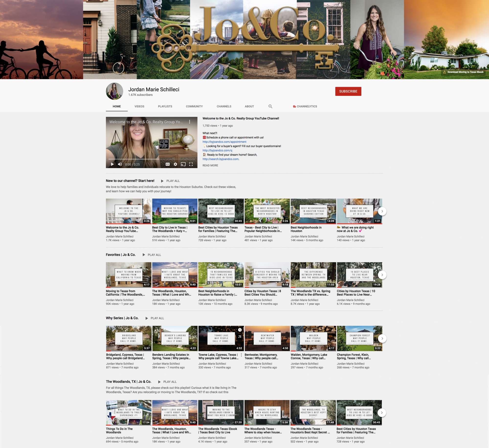Open Things To Do in The Woodlands thumbnail
The height and width of the screenshot is (448, 489).
click(x=129, y=413)
